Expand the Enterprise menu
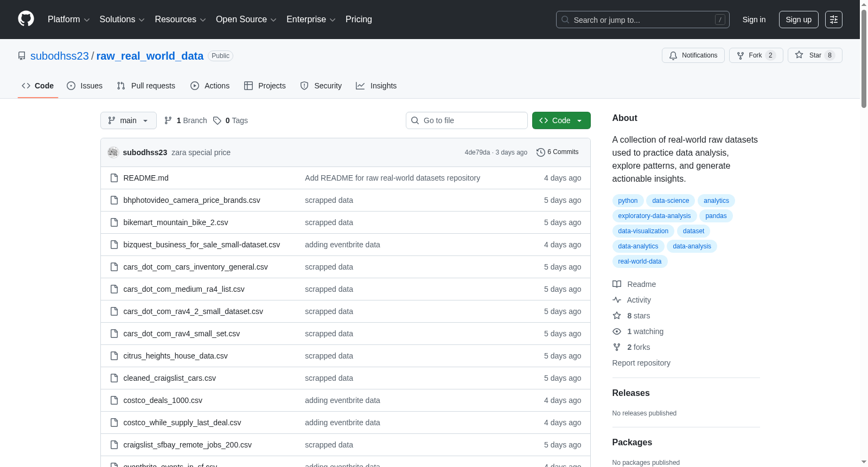 [311, 20]
